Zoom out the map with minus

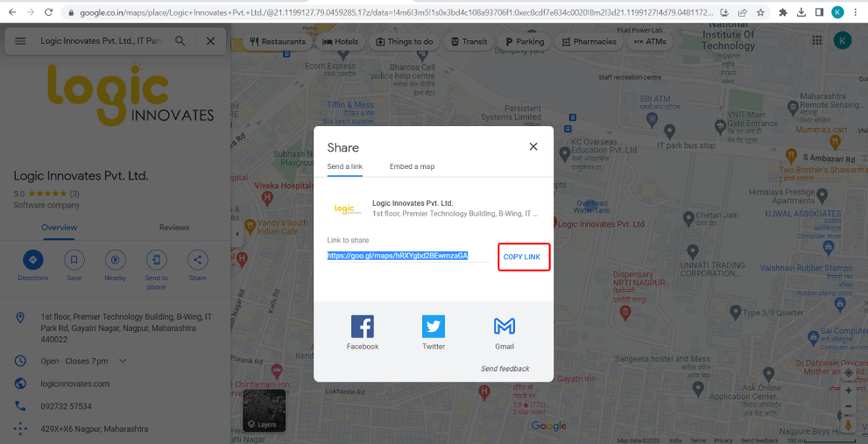click(849, 406)
